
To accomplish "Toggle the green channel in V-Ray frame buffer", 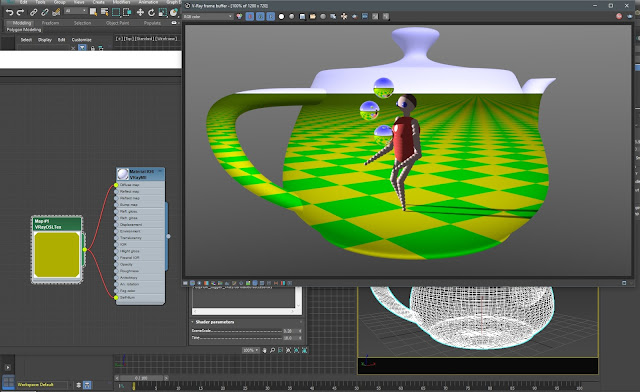I will pyautogui.click(x=260, y=16).
